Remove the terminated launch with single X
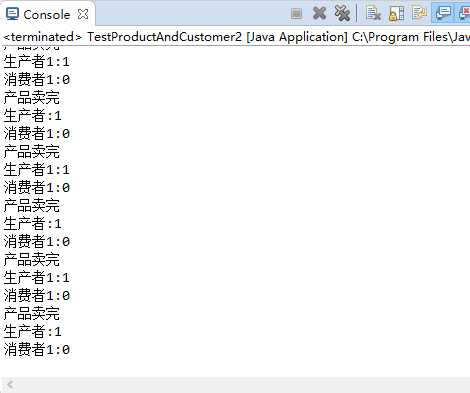This screenshot has width=470, height=393. 319,13
